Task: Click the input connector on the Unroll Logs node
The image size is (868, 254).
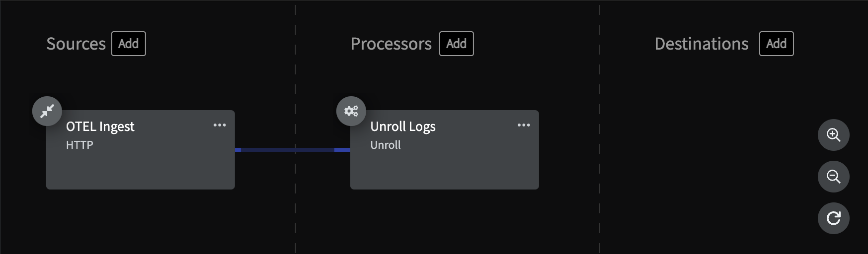Action: (342, 149)
